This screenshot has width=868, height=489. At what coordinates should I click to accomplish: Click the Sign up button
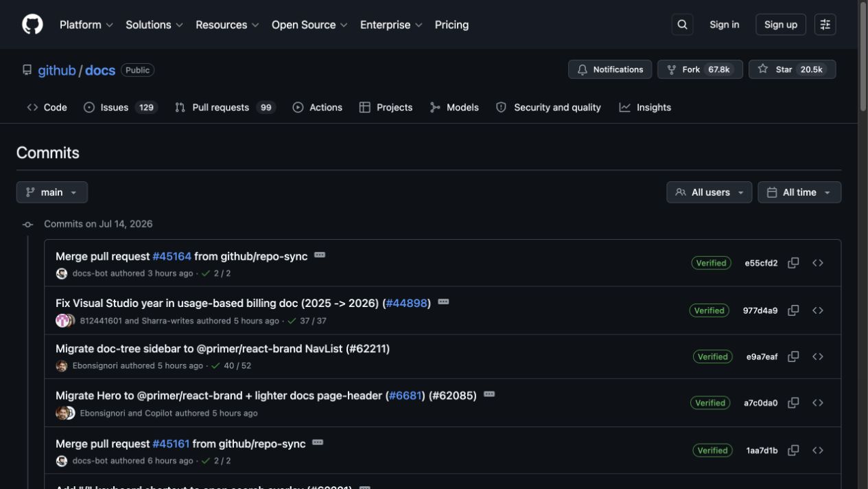781,25
